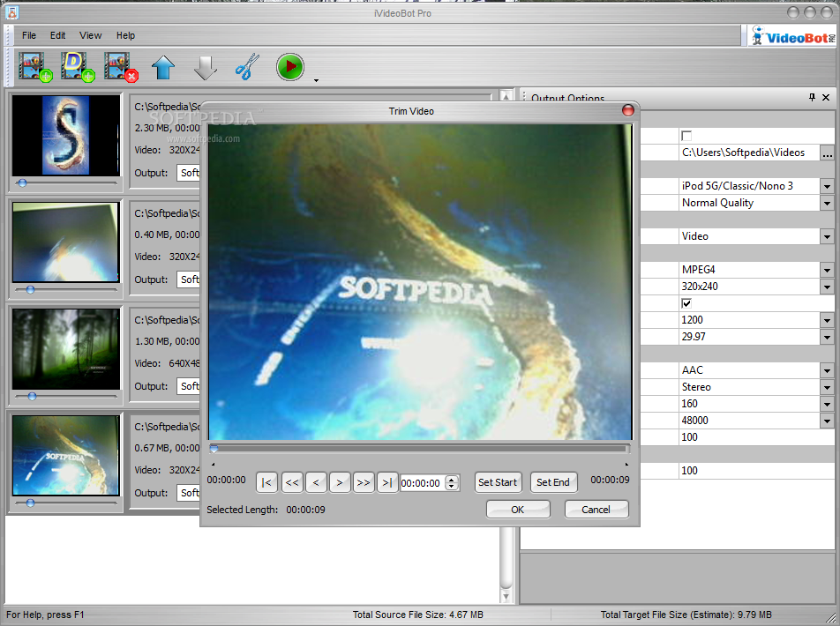Screen dimensions: 840x626
Task: Click the Set End button
Action: [x=553, y=482]
